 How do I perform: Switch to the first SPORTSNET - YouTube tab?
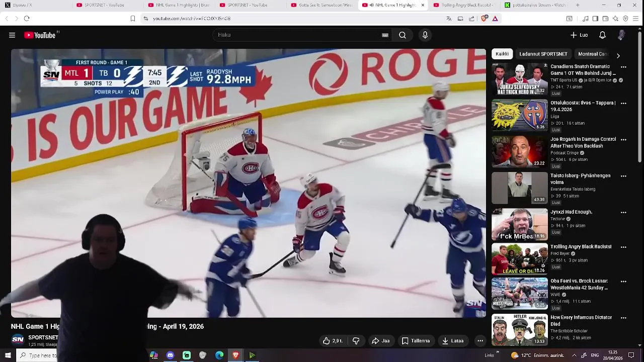(x=104, y=5)
